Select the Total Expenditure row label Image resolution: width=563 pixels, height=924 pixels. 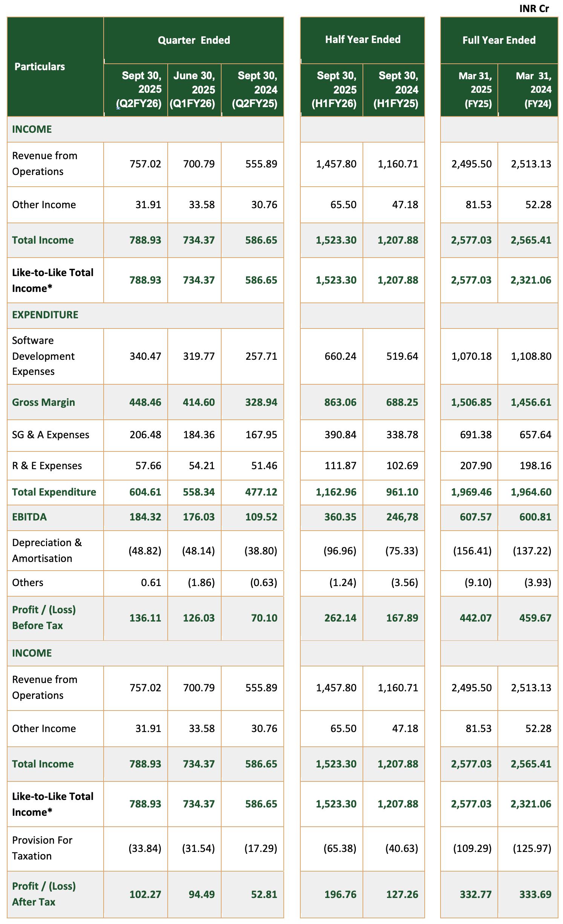(x=54, y=492)
